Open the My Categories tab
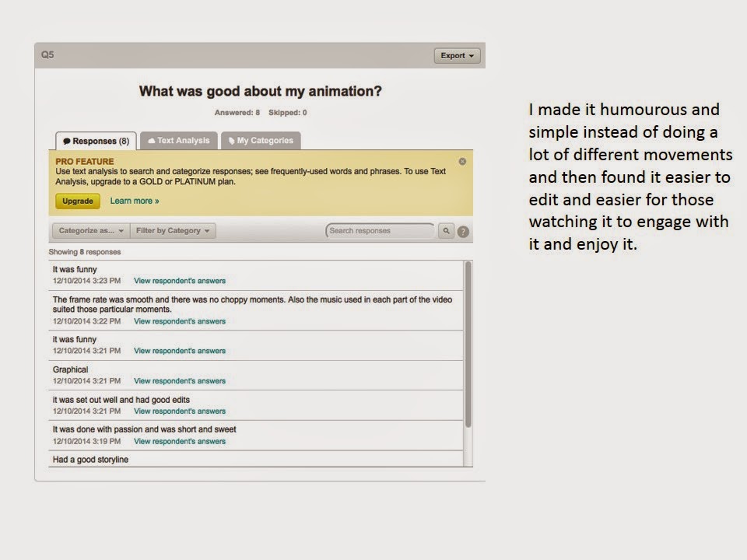This screenshot has height=560, width=747. (261, 141)
